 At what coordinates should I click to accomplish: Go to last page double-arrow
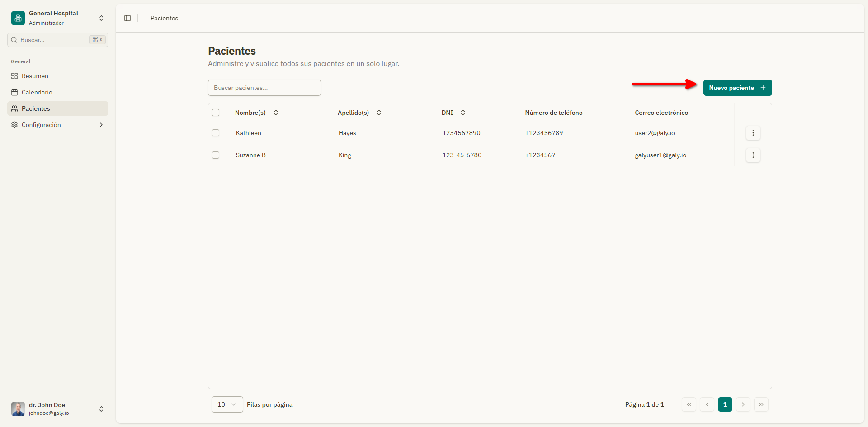pos(761,404)
